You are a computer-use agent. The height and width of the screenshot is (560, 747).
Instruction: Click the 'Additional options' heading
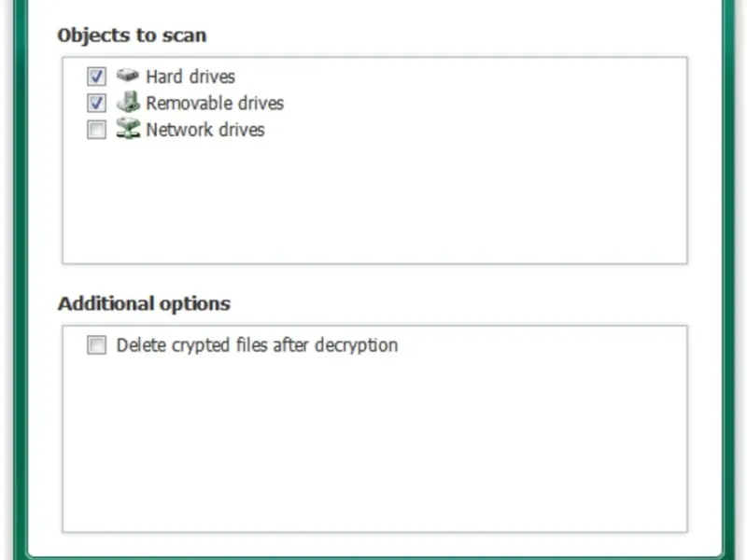tap(144, 303)
